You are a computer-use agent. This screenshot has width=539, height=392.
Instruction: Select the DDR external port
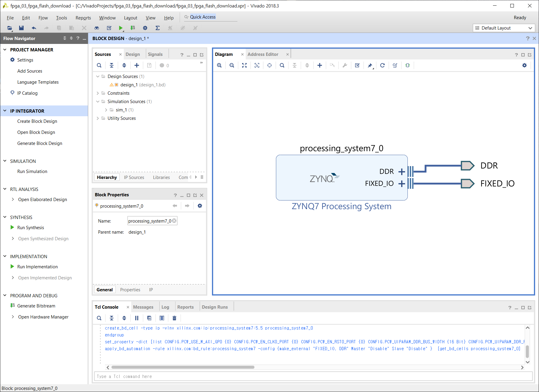coord(468,166)
